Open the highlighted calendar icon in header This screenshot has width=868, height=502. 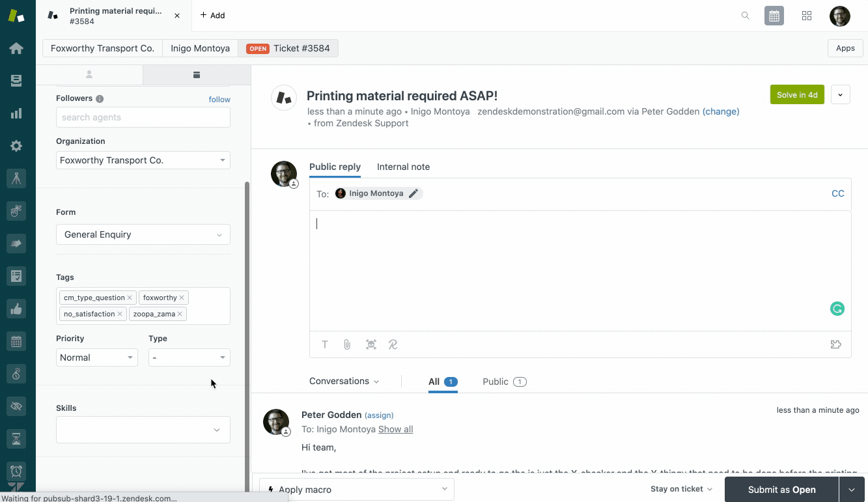774,16
